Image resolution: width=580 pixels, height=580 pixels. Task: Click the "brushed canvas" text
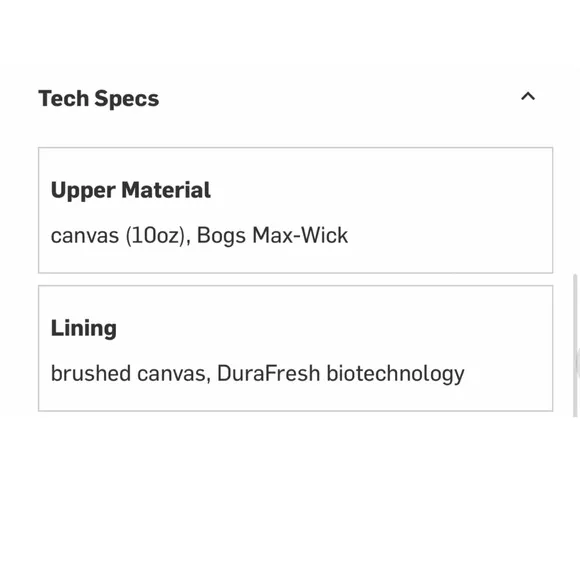click(x=128, y=373)
